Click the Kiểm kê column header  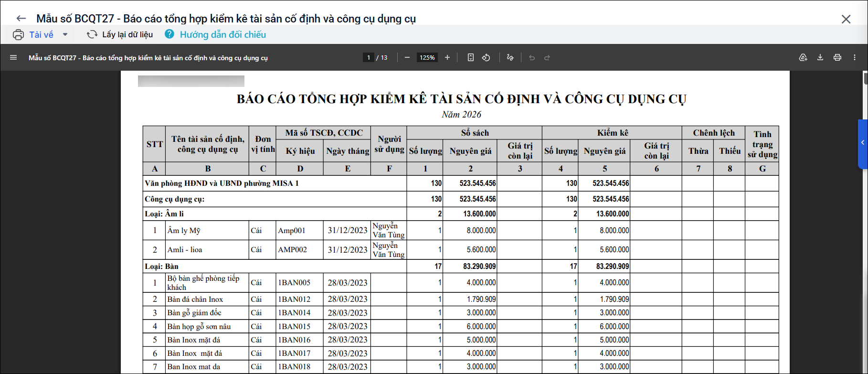pyautogui.click(x=613, y=133)
